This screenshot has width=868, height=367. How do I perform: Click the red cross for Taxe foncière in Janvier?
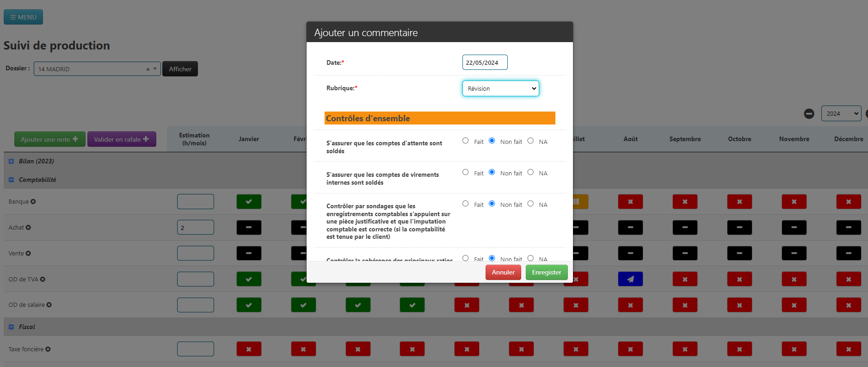(x=249, y=349)
